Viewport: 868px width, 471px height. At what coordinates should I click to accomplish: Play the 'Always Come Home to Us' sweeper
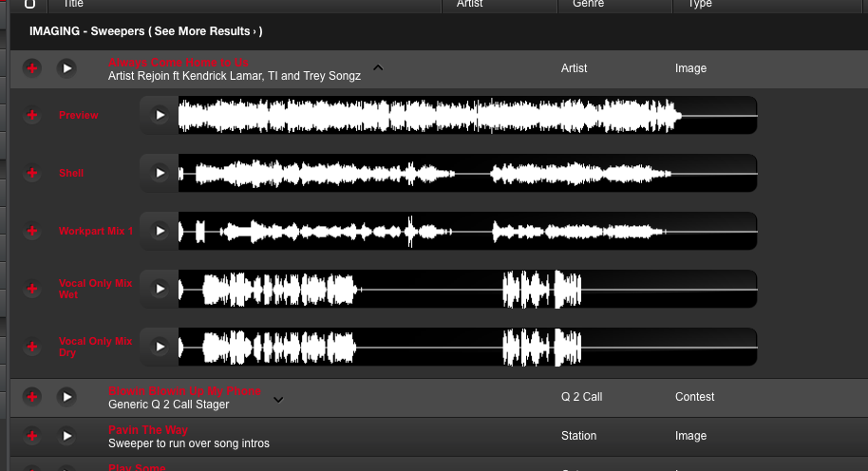tap(66, 68)
